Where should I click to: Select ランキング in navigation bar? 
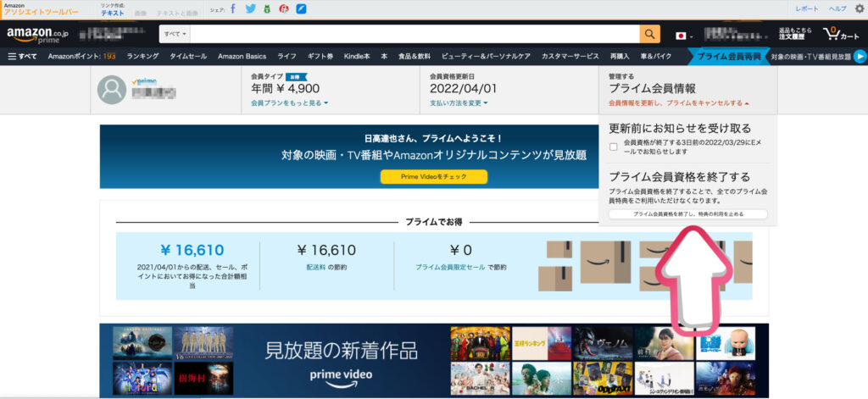coord(142,56)
